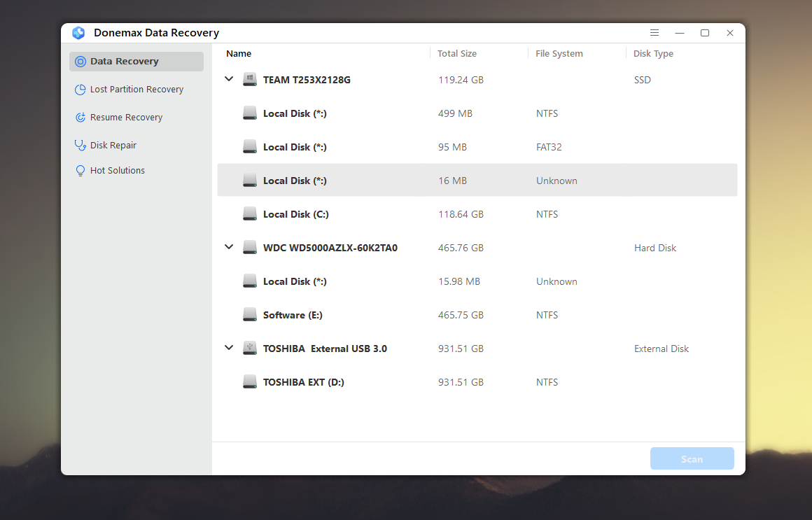
Task: Click the Software (E:) drive icon
Action: 250,315
